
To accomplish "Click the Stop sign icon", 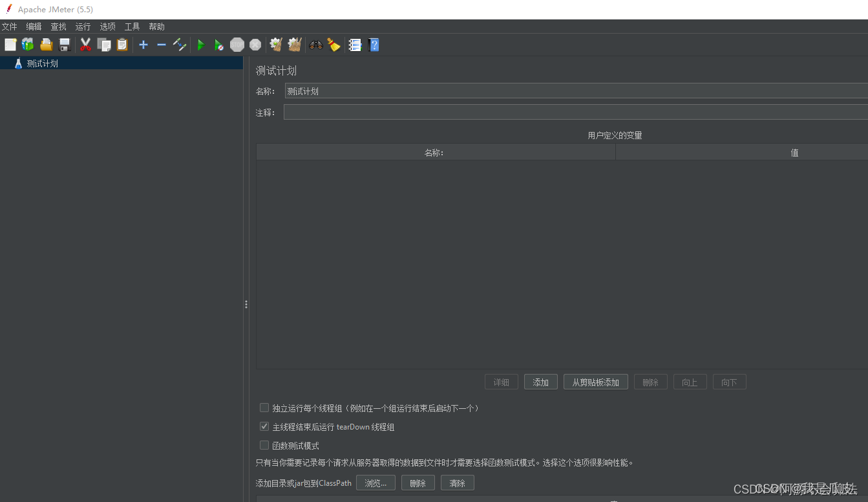I will (x=237, y=45).
